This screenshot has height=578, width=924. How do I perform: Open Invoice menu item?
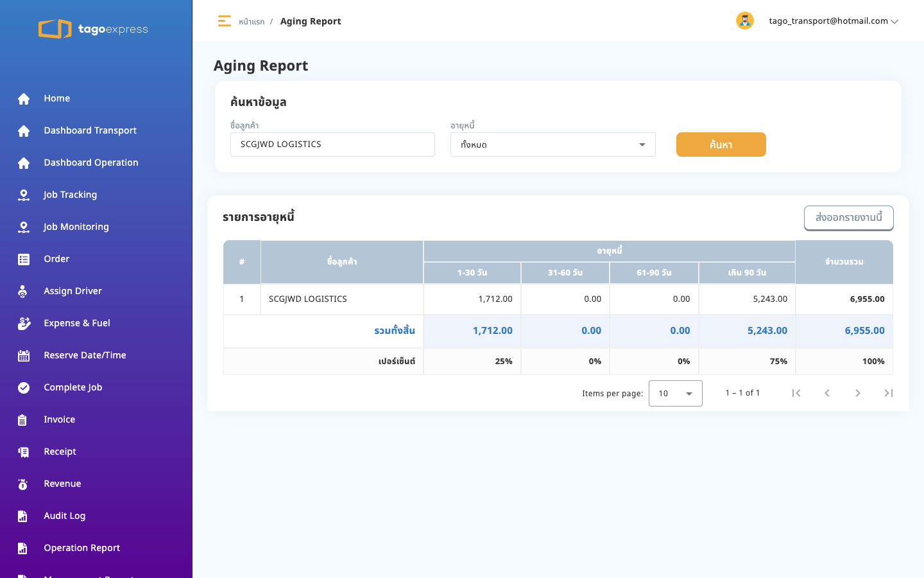(59, 419)
